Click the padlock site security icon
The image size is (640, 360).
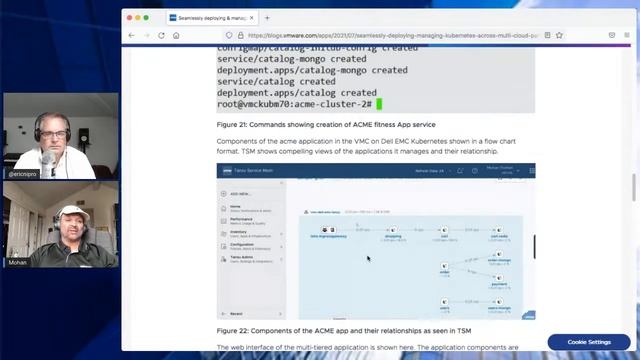(240, 36)
